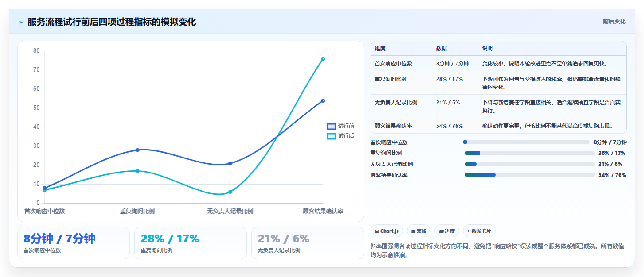Viewport: 644px width, 277px height.
Task: Click the 无负责人记录比例 x-axis label
Action: [230, 212]
